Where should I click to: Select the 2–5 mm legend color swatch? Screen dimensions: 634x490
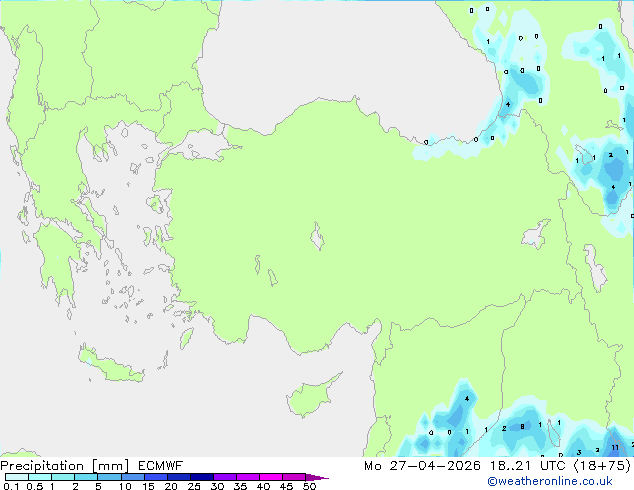tap(86, 477)
